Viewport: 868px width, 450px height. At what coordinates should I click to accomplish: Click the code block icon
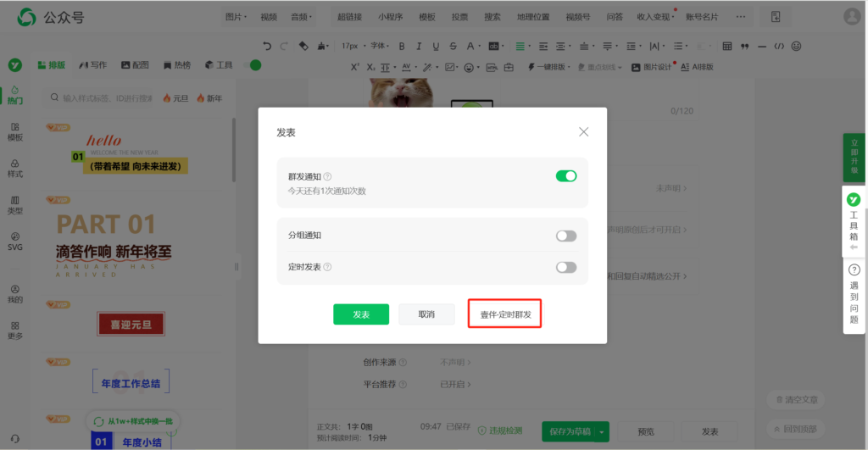click(x=779, y=47)
